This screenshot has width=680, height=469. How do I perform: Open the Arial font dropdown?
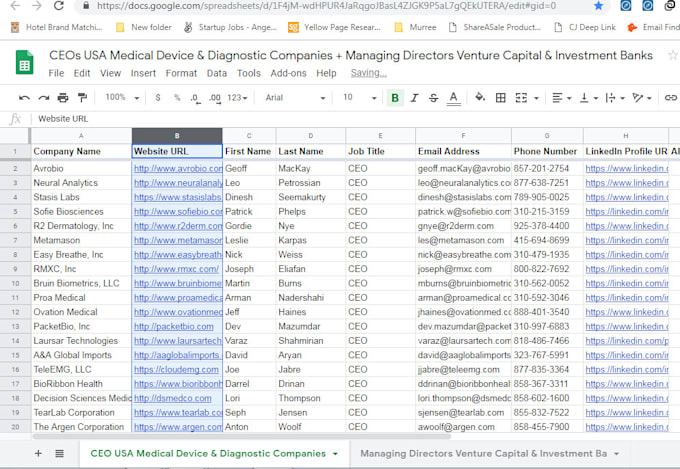pyautogui.click(x=295, y=98)
